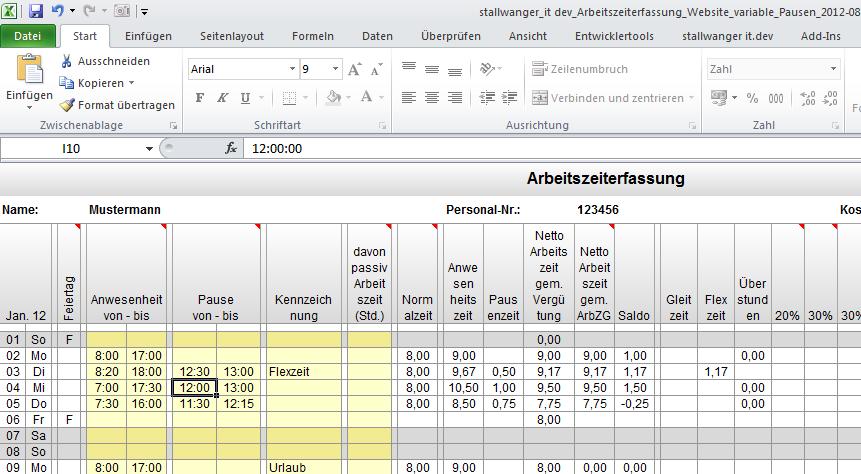Screen dimensions: 861x474
Task: Click the large Einfügen clipboard icon
Action: pos(30,70)
